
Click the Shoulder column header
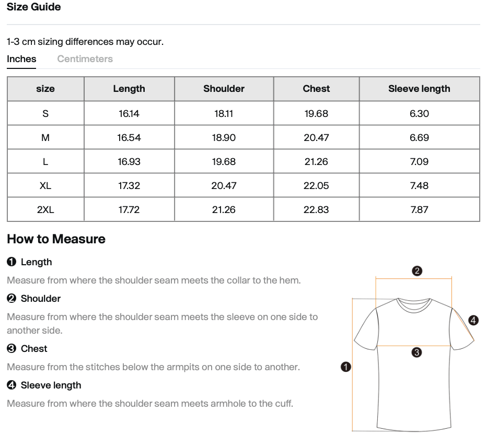(x=224, y=89)
